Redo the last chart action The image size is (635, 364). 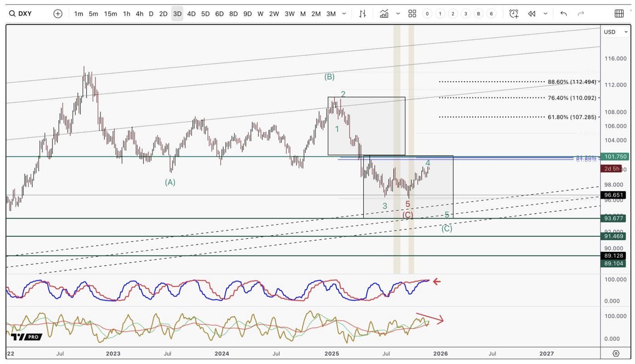click(x=581, y=14)
